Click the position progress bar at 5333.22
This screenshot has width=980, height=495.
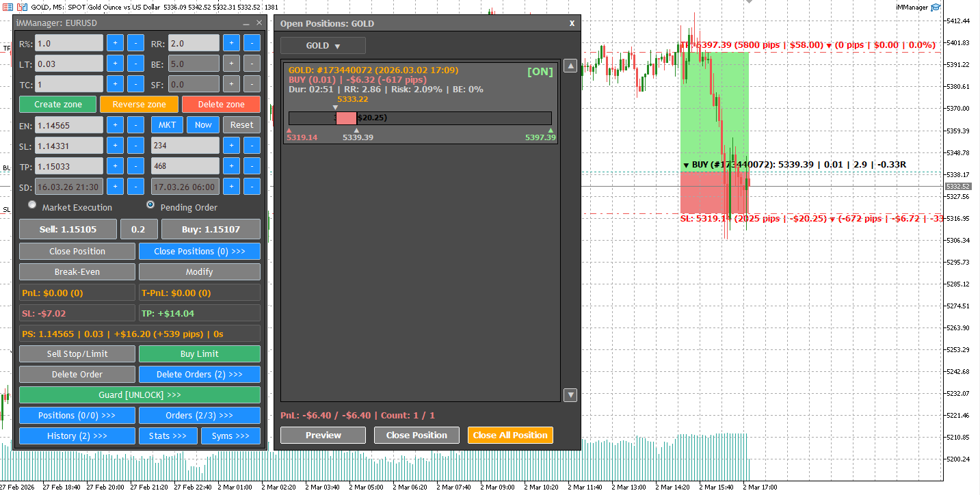[x=420, y=118]
